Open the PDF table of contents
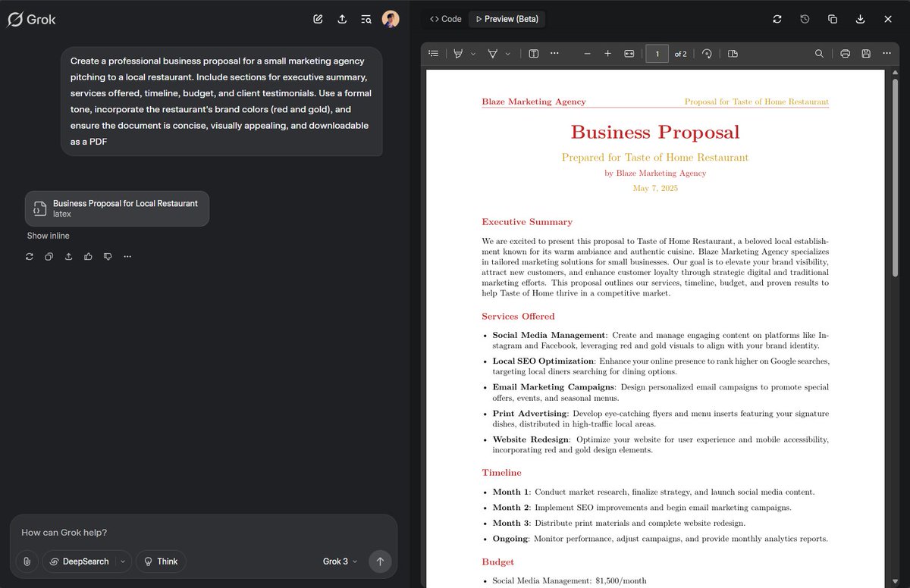This screenshot has width=910, height=588. pyautogui.click(x=434, y=53)
